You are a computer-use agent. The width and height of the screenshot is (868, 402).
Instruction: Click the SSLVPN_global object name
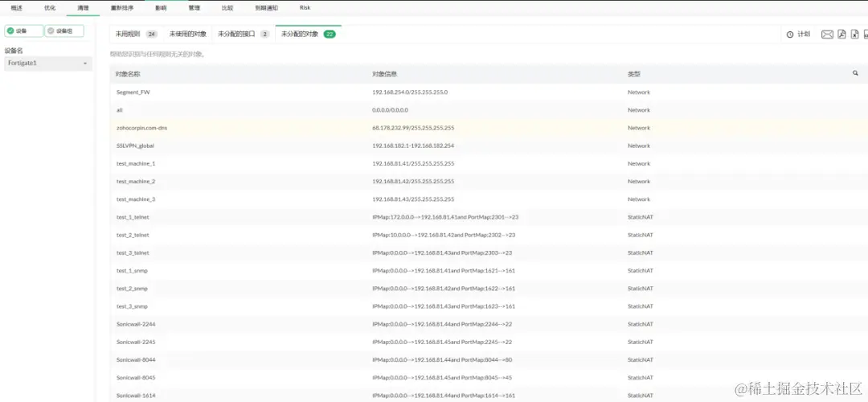135,146
